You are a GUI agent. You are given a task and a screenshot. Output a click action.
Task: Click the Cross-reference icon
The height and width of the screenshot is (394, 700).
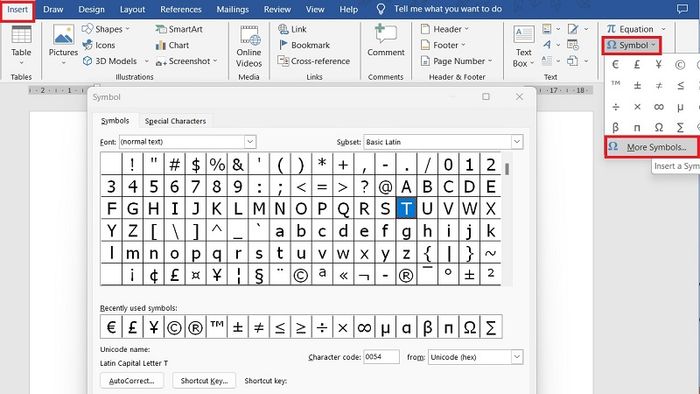[x=283, y=61]
